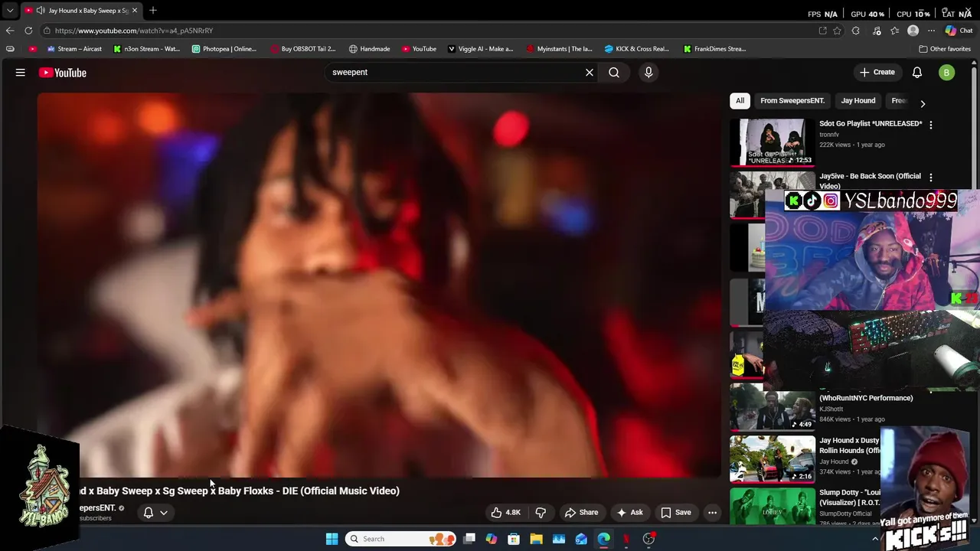The width and height of the screenshot is (980, 551).
Task: Open the KICK & Cross Real bookmark
Action: [637, 49]
